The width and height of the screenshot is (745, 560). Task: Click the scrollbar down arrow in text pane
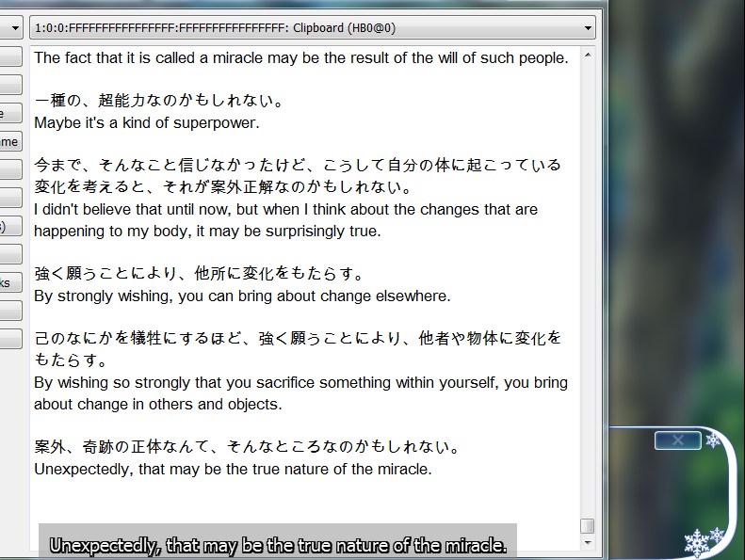coord(588,542)
